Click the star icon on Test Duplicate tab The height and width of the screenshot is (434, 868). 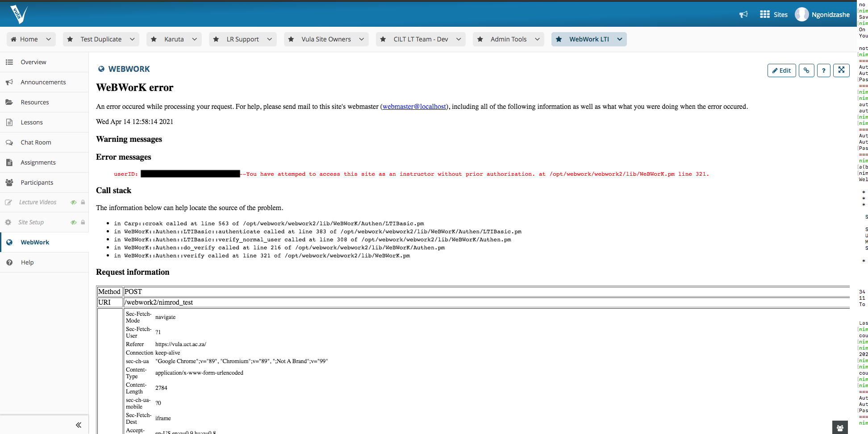[x=70, y=39]
